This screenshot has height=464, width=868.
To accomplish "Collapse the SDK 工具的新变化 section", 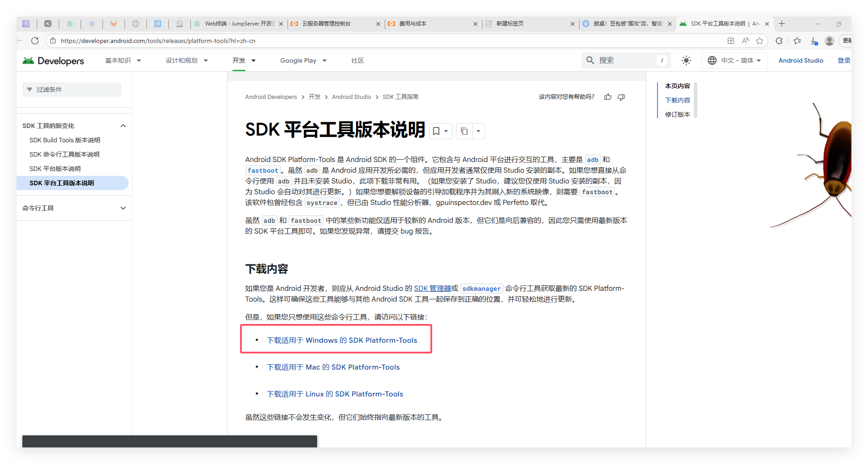I will pos(123,125).
